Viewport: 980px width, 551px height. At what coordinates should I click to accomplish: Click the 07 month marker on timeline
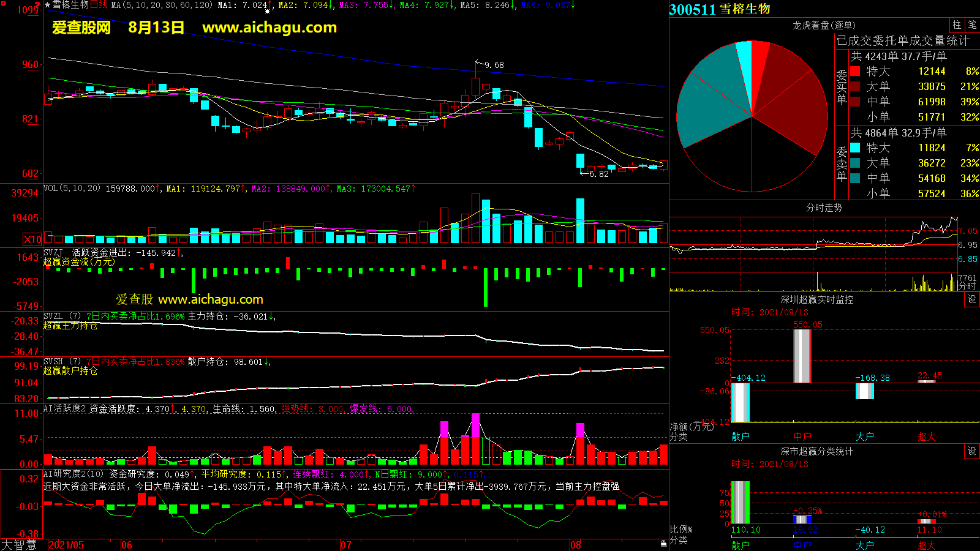point(346,545)
